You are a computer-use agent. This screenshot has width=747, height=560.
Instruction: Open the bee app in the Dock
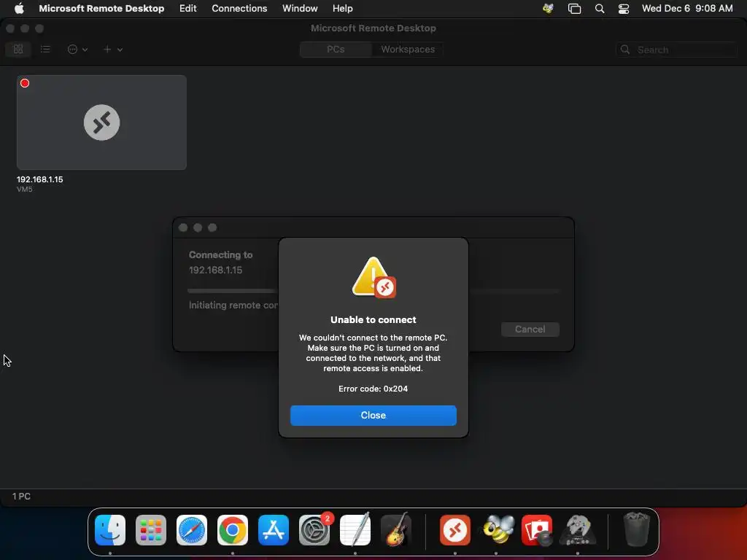pyautogui.click(x=498, y=529)
